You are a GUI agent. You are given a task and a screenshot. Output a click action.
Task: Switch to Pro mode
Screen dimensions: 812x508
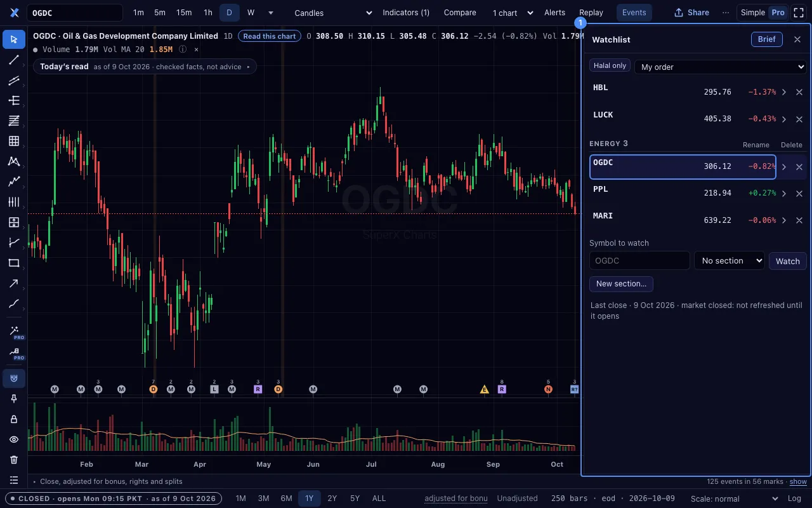coord(778,13)
